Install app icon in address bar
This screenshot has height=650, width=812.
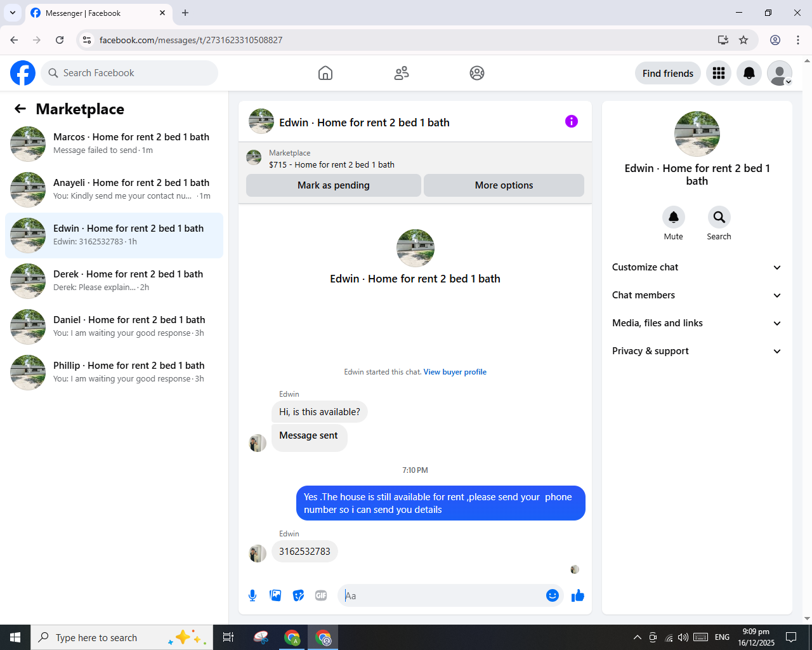point(723,40)
